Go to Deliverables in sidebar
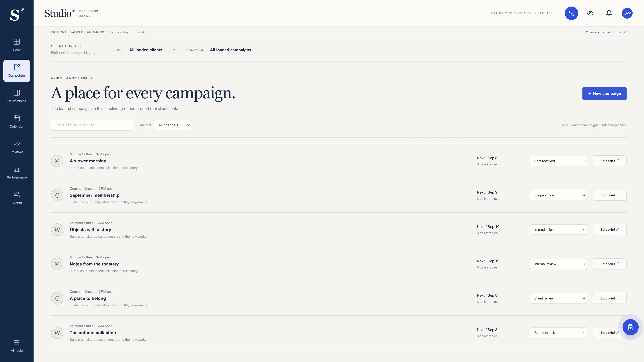 (17, 96)
